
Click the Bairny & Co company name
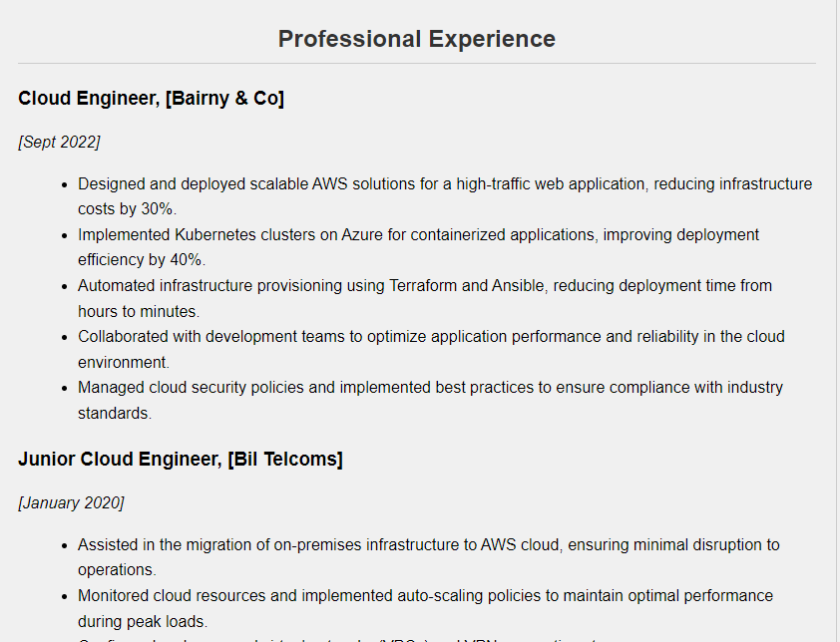pos(225,98)
